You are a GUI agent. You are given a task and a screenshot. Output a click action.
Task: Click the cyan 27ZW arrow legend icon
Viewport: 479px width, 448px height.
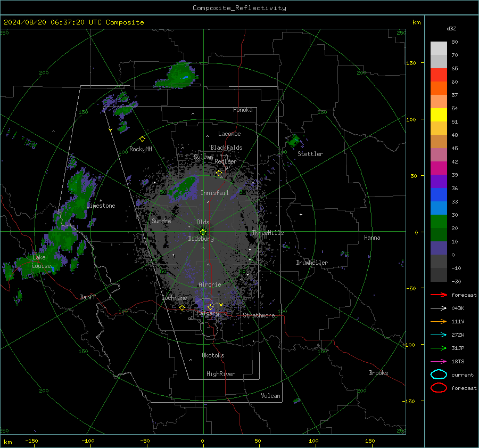tap(439, 335)
